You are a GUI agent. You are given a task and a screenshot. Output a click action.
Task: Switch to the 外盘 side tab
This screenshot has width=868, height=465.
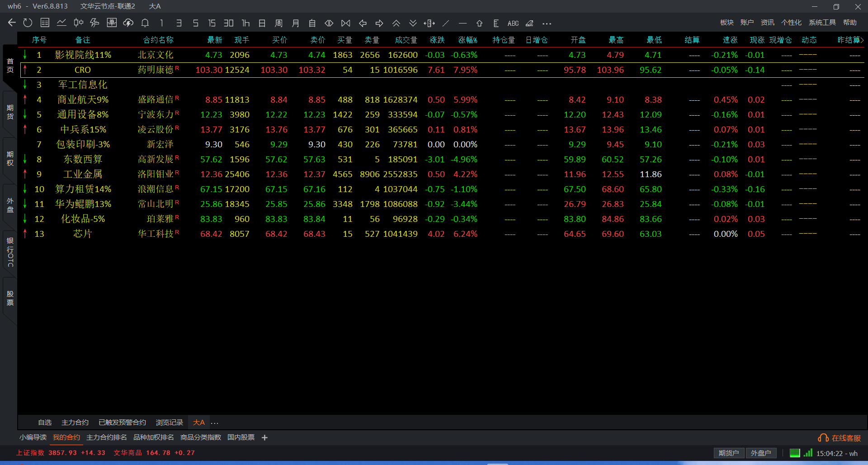tap(10, 205)
